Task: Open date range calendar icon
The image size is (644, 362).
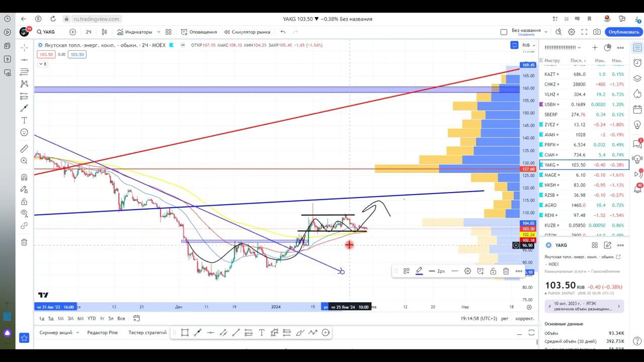Action: click(x=136, y=318)
